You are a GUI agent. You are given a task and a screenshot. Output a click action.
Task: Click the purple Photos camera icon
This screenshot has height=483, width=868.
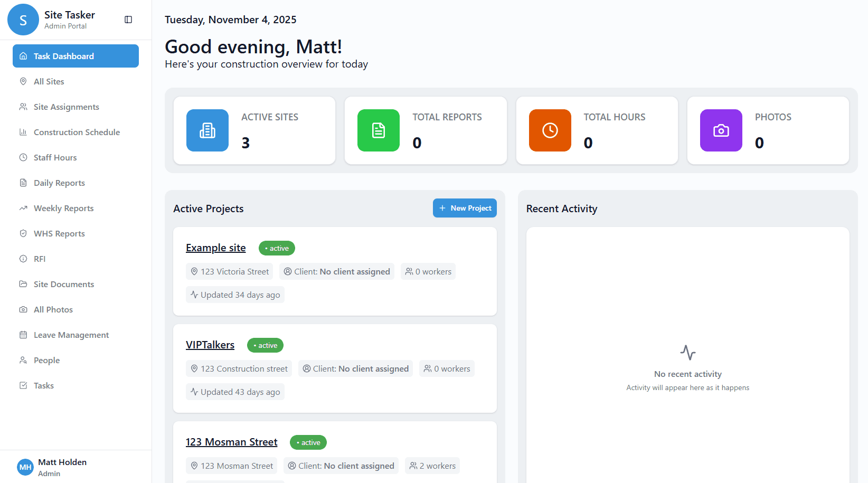(721, 130)
